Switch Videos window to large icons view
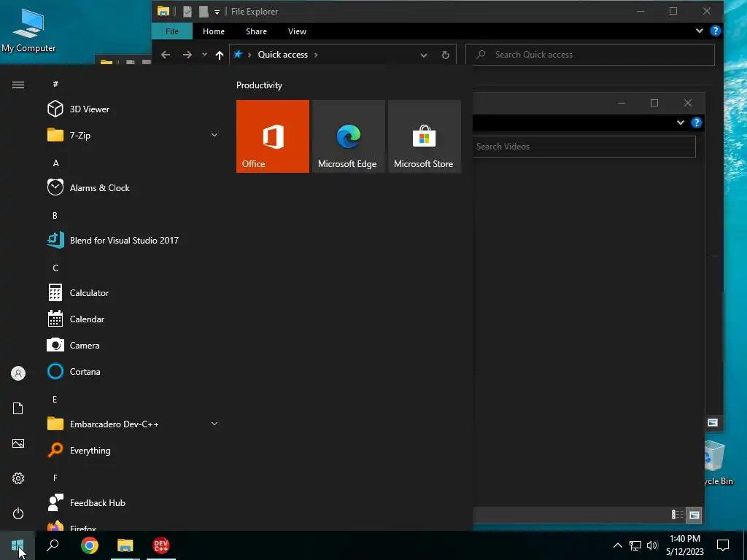Image resolution: width=747 pixels, height=560 pixels. pyautogui.click(x=694, y=515)
